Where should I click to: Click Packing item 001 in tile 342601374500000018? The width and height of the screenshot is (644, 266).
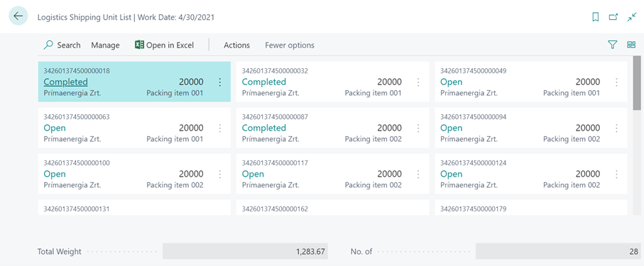[175, 93]
